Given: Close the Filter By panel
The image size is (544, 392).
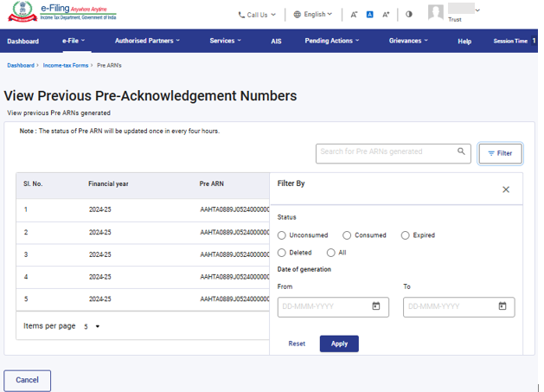Looking at the screenshot, I should coord(506,190).
